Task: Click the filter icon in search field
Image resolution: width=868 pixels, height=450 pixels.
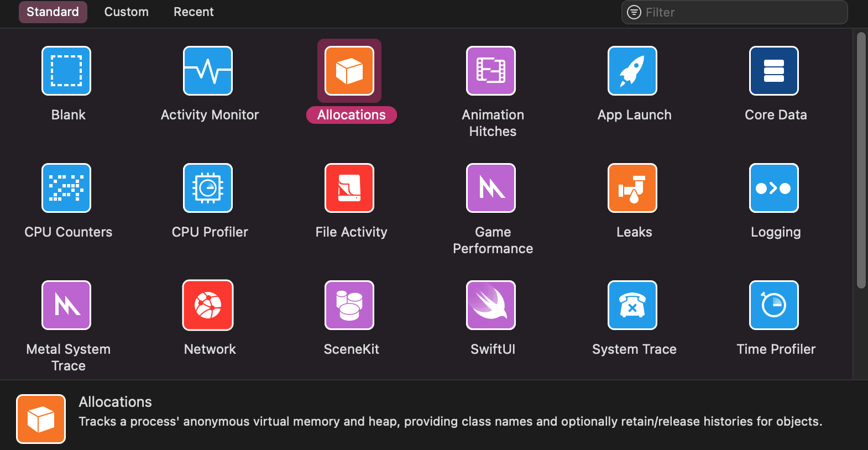Action: [x=634, y=12]
